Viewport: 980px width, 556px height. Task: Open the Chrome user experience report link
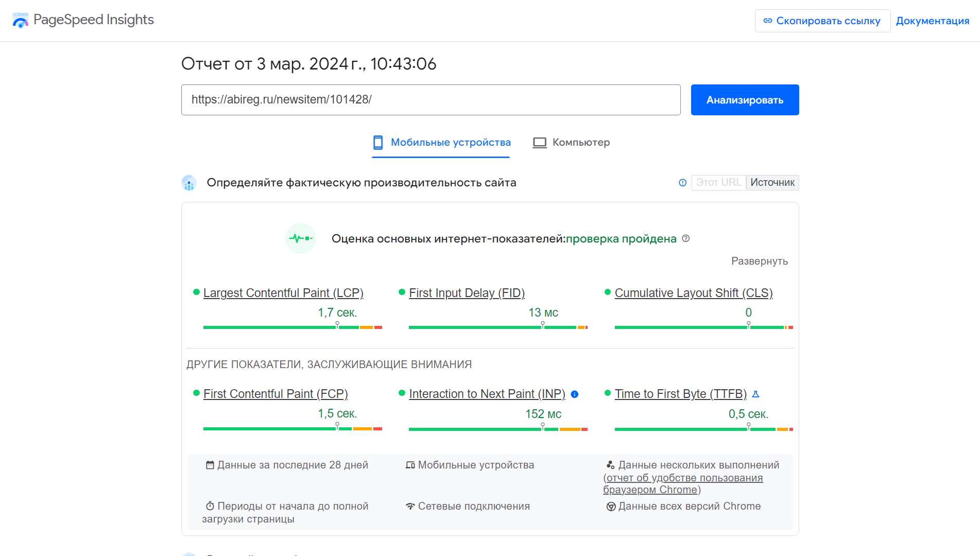[683, 484]
